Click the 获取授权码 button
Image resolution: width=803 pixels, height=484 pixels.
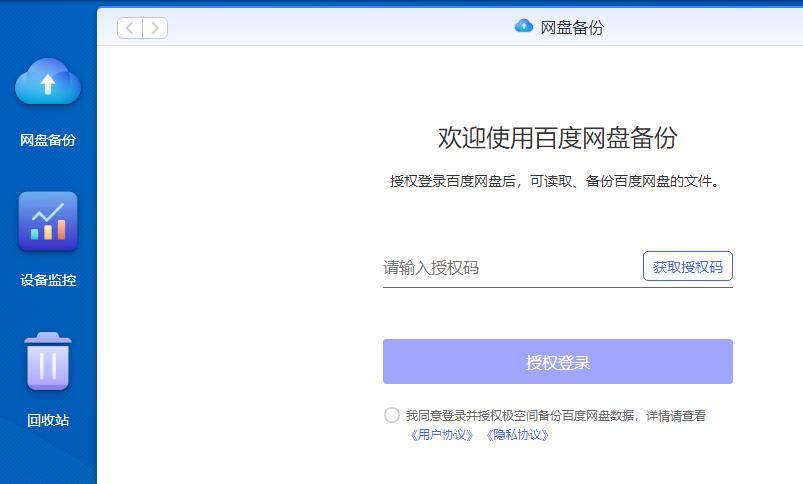pos(688,266)
